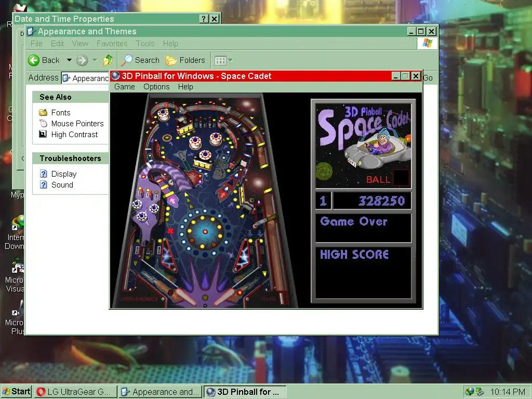Click the Windows flag logo in Explorer

click(427, 44)
